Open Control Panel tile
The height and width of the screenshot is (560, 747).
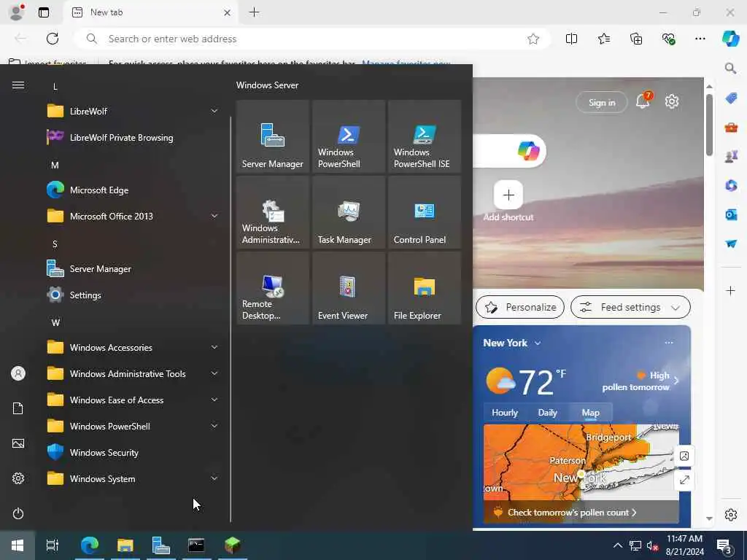(425, 212)
